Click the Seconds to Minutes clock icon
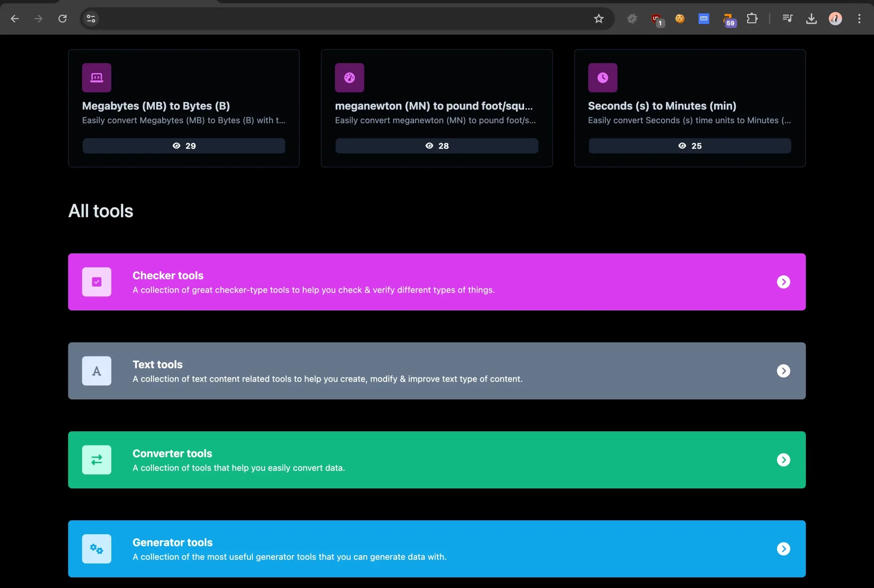 pos(602,78)
